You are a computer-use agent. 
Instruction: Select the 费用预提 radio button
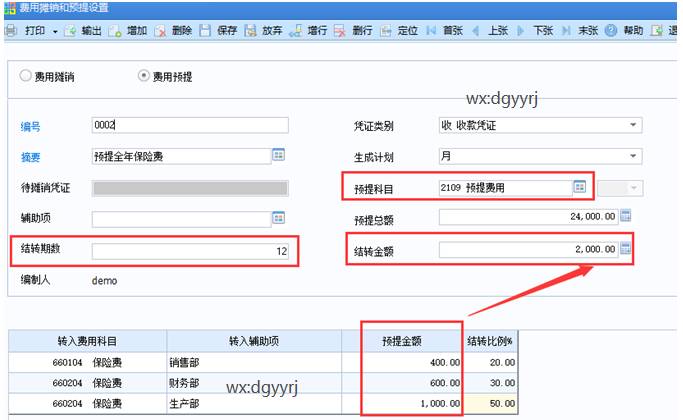pos(143,76)
